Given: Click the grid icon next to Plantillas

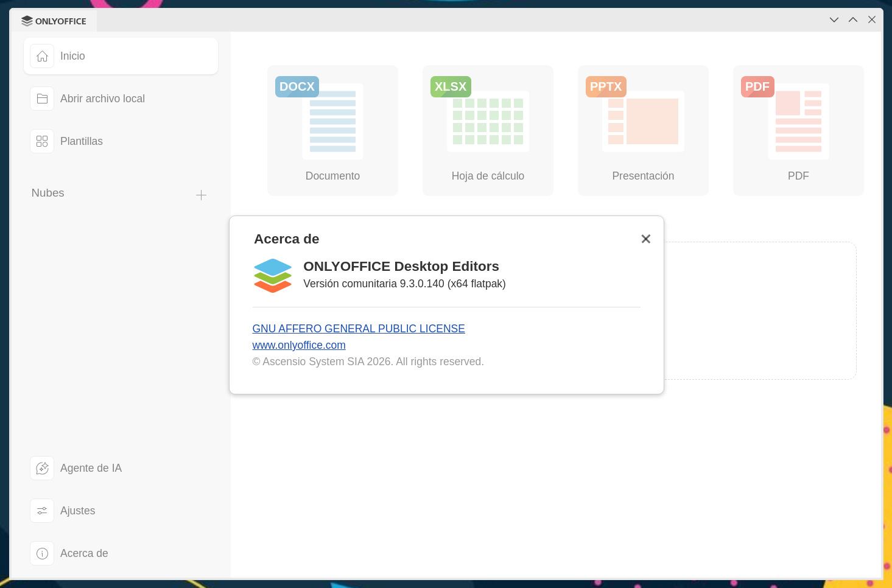Looking at the screenshot, I should click(41, 141).
